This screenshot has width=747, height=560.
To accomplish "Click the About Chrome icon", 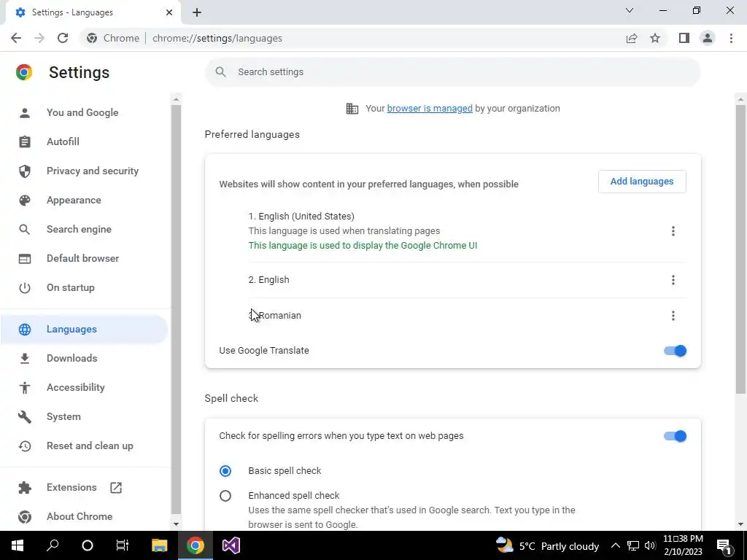I will (24, 517).
